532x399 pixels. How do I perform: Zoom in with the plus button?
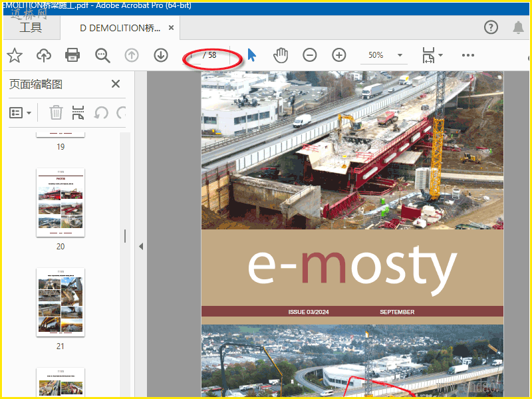click(x=339, y=55)
